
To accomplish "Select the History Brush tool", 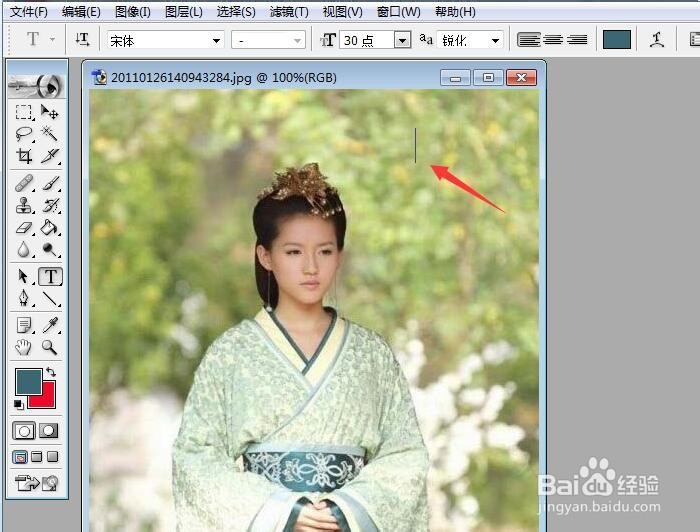I will pos(49,205).
